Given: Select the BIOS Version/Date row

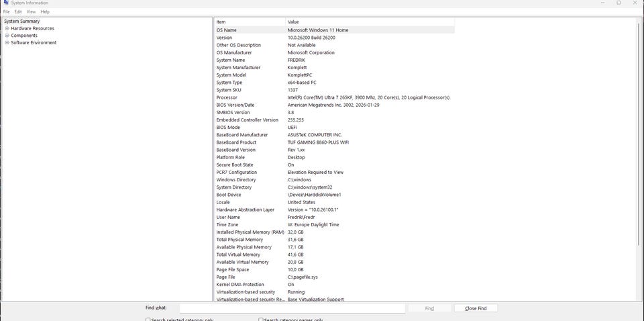Looking at the screenshot, I should tap(334, 105).
